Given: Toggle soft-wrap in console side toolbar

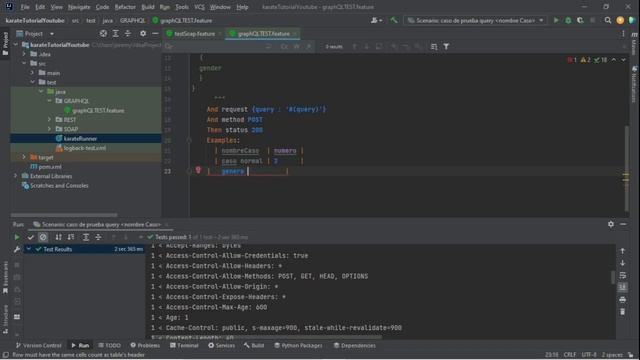Looking at the screenshot, I should click(622, 275).
